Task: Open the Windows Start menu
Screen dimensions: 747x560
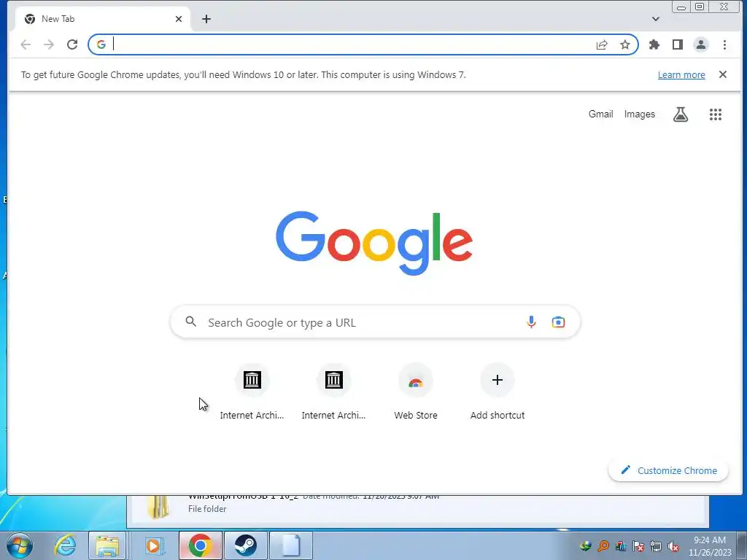Action: tap(20, 545)
